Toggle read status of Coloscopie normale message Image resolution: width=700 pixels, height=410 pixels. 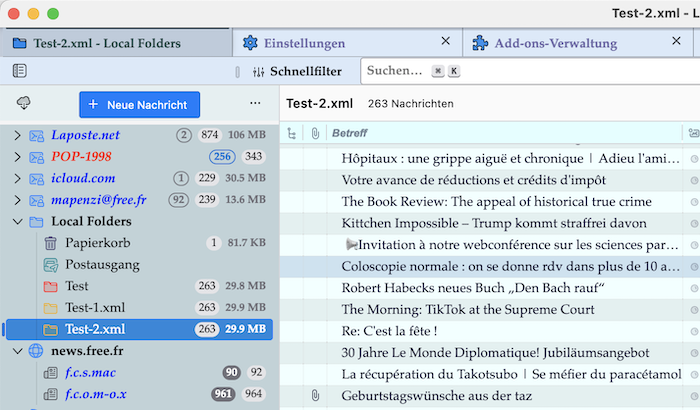pos(694,267)
